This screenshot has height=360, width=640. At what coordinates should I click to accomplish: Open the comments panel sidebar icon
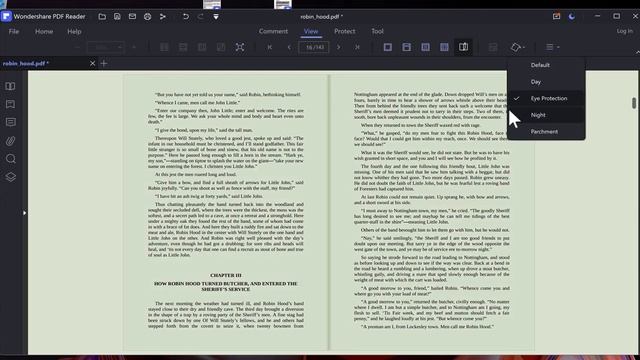point(11,122)
